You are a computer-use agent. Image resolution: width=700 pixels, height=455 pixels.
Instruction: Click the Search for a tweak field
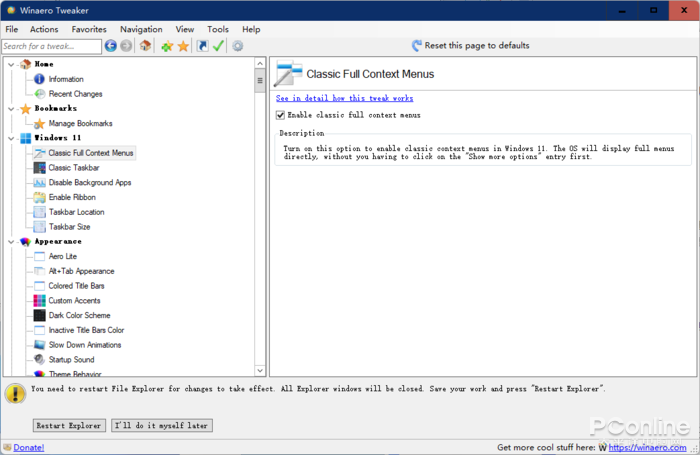pos(51,46)
